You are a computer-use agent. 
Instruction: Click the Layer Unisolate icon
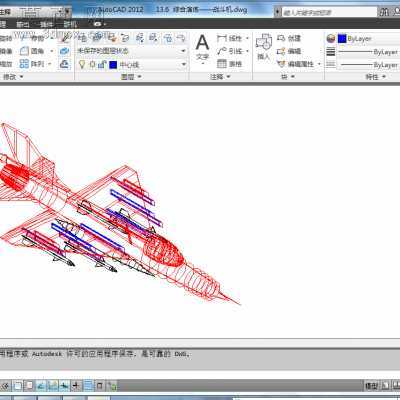click(x=153, y=38)
